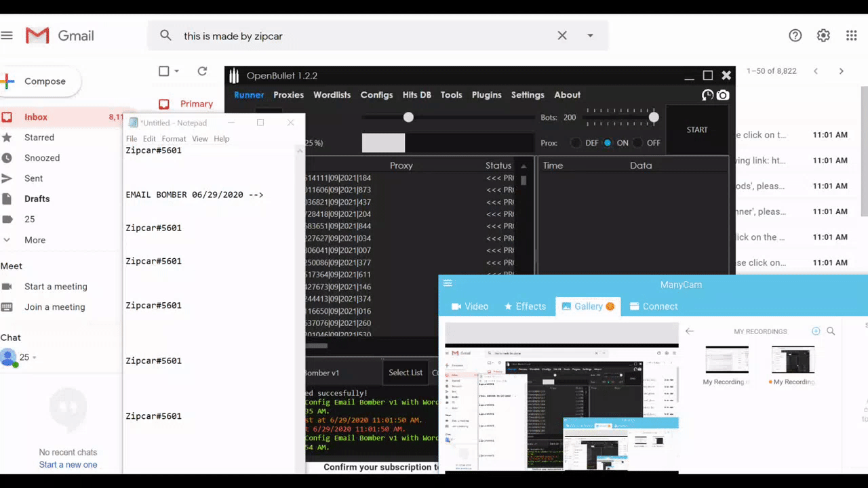
Task: Open the Configs tab in OpenBullet
Action: pyautogui.click(x=376, y=95)
